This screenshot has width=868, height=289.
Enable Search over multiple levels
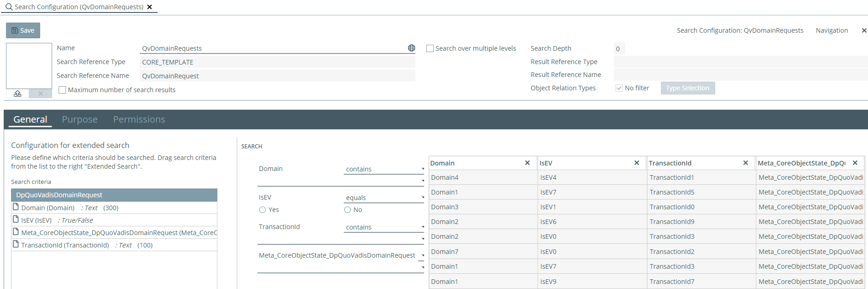430,48
